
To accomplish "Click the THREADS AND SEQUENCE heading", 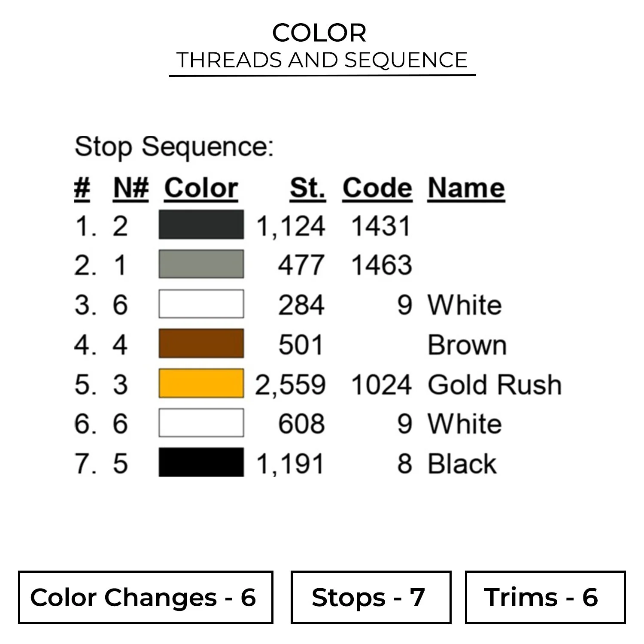I will [322, 60].
